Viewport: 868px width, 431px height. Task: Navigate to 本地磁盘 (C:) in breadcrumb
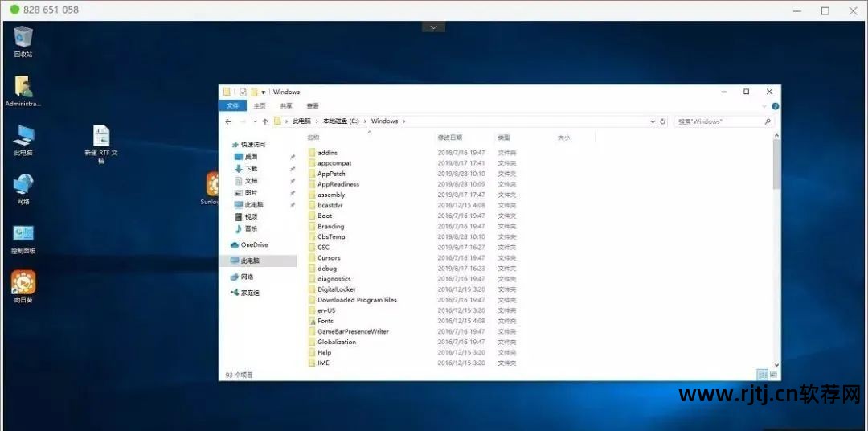point(342,121)
